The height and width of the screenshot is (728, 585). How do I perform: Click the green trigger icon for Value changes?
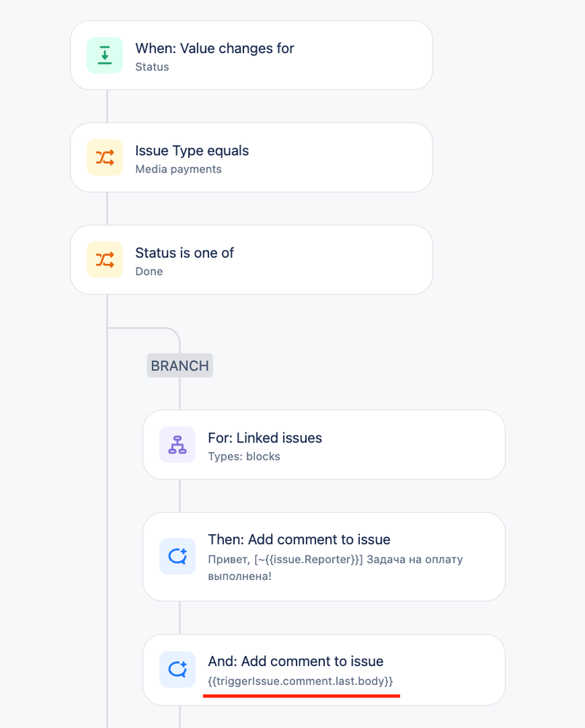105,55
